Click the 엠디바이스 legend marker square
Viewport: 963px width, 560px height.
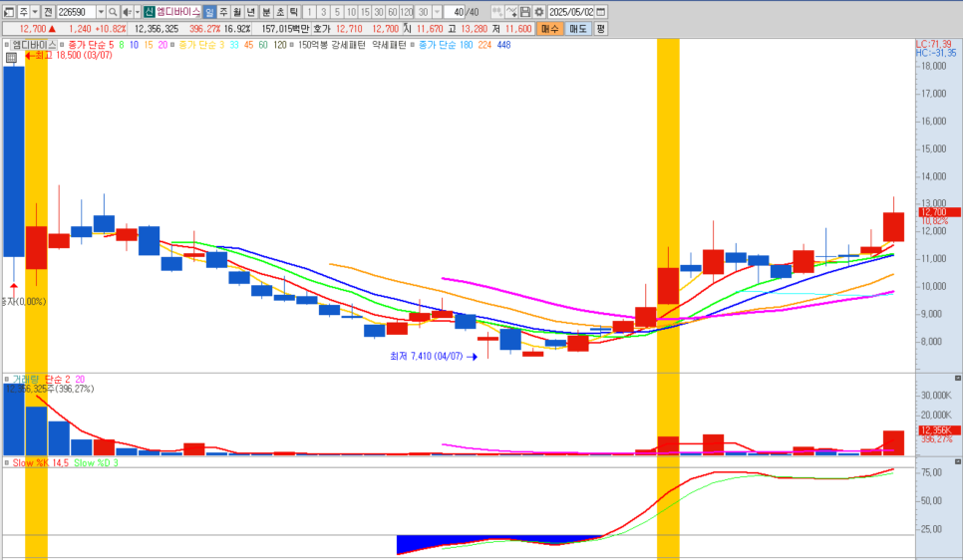7,45
